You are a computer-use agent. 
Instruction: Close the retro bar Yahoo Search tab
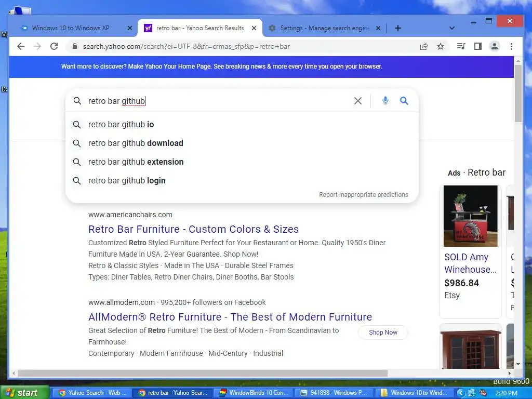point(254,28)
